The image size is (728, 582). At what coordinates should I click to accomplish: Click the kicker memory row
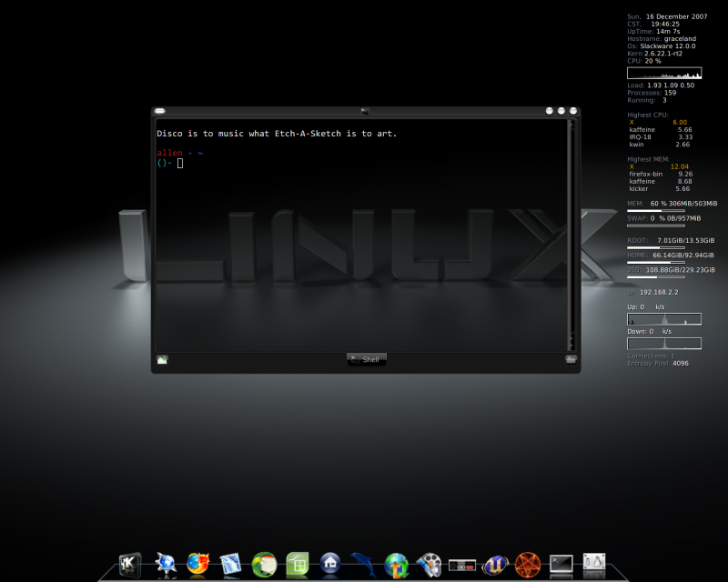[x=660, y=189]
